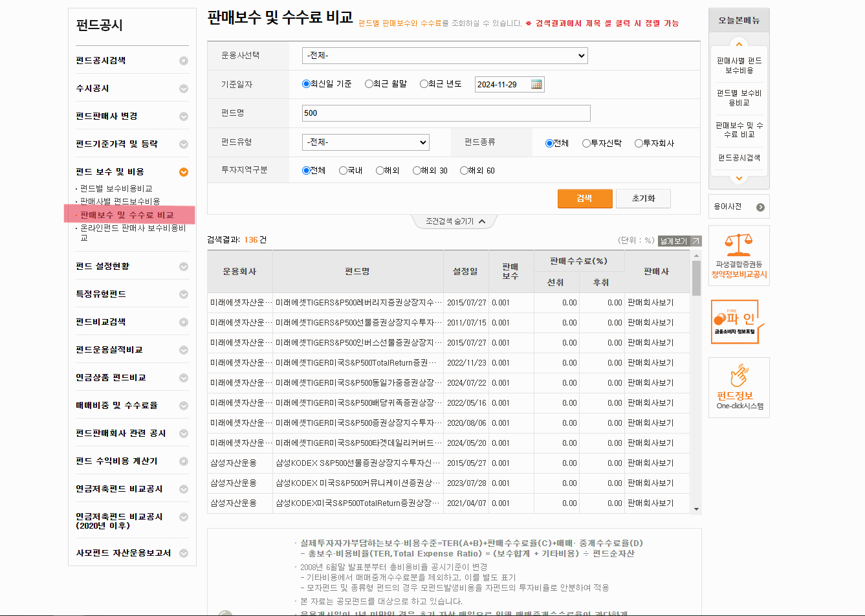The image size is (865, 616).
Task: Open the 운용사선택 dropdown
Action: 444,56
